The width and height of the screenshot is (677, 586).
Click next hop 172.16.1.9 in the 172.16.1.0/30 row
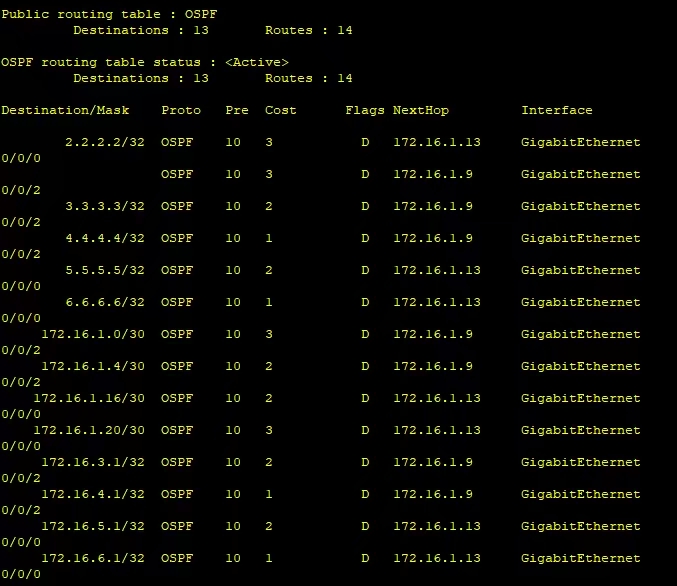[433, 334]
